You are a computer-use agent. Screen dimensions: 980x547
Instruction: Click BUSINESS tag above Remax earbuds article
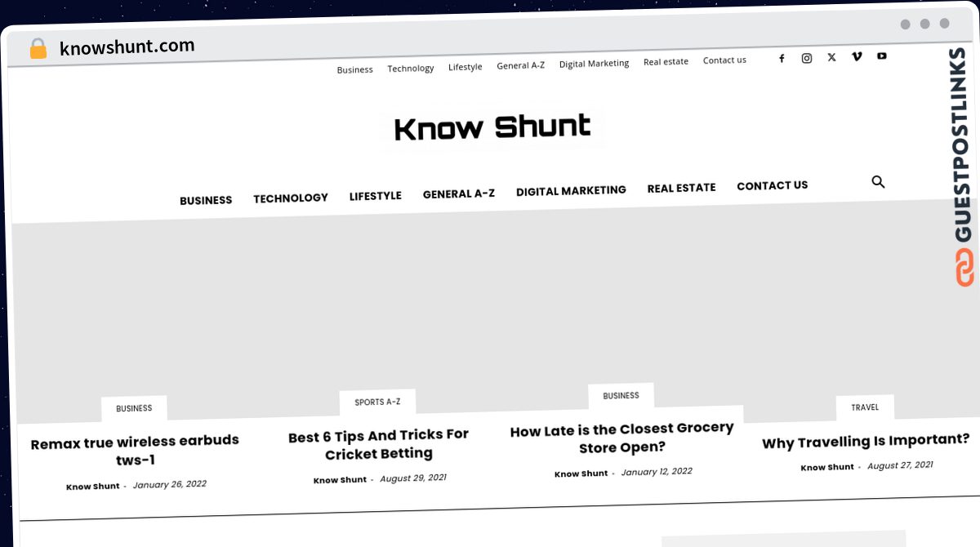pyautogui.click(x=134, y=408)
